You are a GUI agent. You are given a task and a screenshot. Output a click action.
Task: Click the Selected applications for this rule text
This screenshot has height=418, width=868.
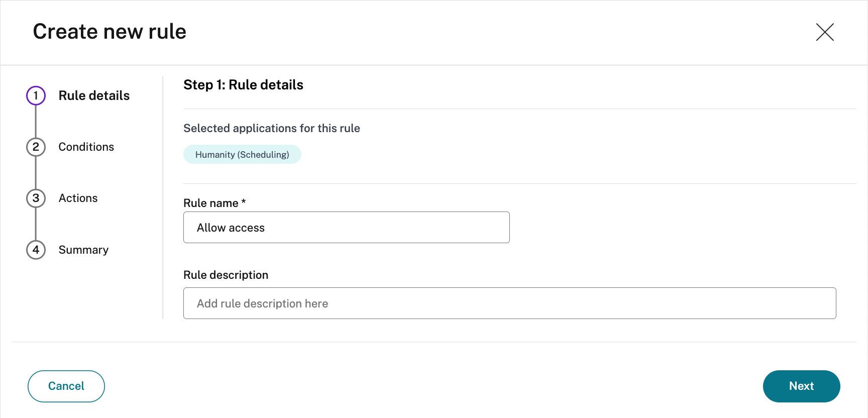tap(271, 128)
